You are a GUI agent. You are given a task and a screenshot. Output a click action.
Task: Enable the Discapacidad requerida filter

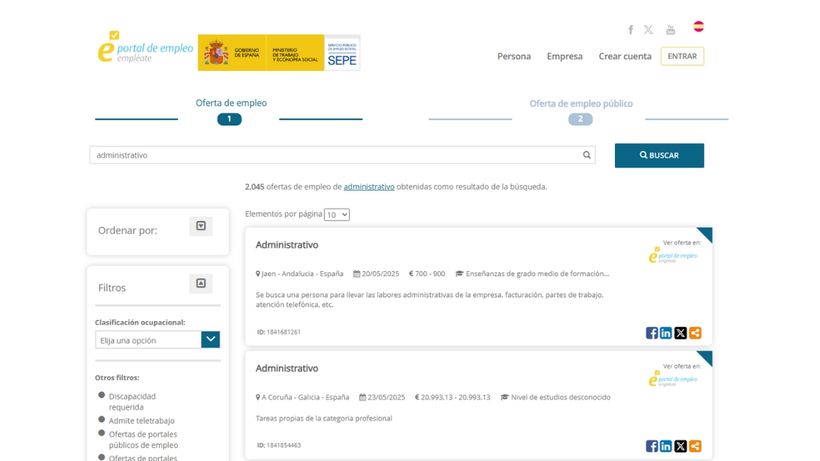pyautogui.click(x=102, y=395)
